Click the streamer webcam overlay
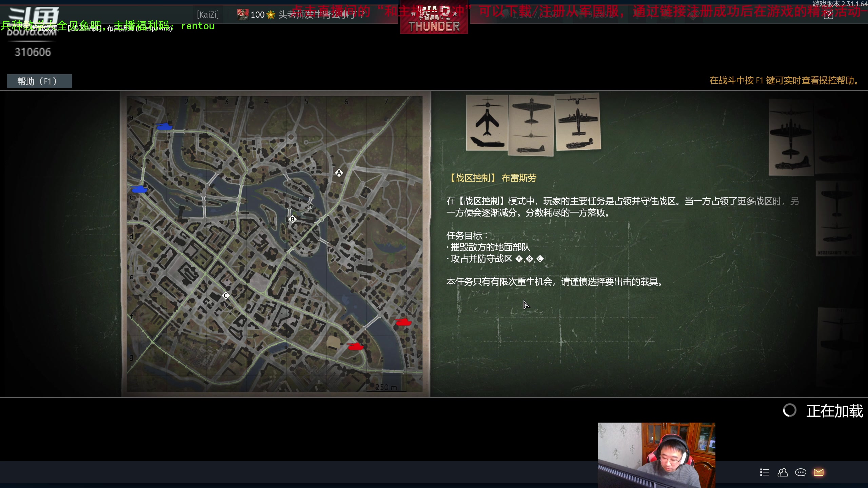The height and width of the screenshot is (488, 868). pyautogui.click(x=656, y=455)
